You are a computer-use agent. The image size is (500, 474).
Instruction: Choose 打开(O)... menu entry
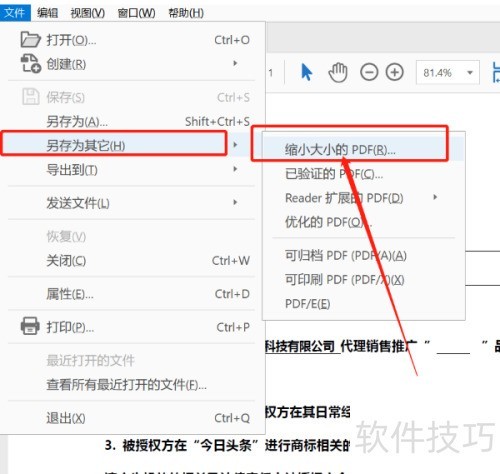pos(132,40)
